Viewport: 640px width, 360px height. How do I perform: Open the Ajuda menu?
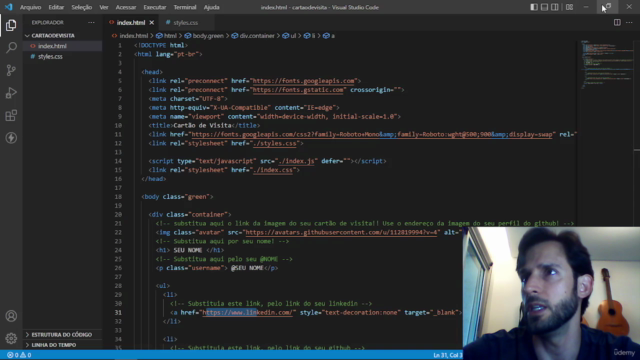pyautogui.click(x=211, y=7)
